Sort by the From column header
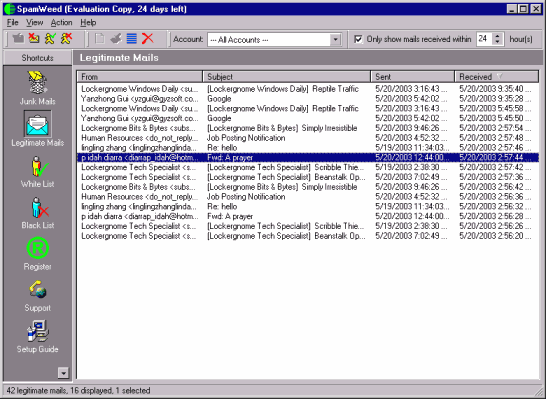546x399 pixels. 140,77
